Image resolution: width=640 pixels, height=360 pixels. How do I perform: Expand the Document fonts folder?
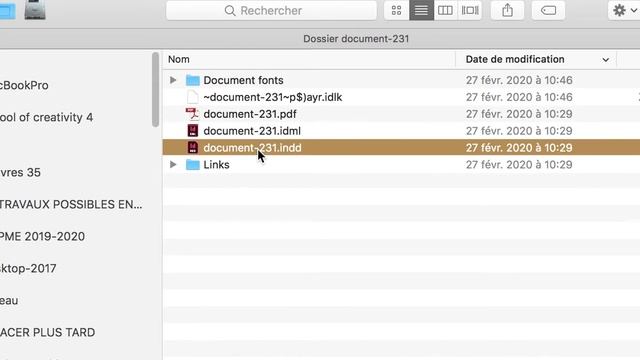173,80
